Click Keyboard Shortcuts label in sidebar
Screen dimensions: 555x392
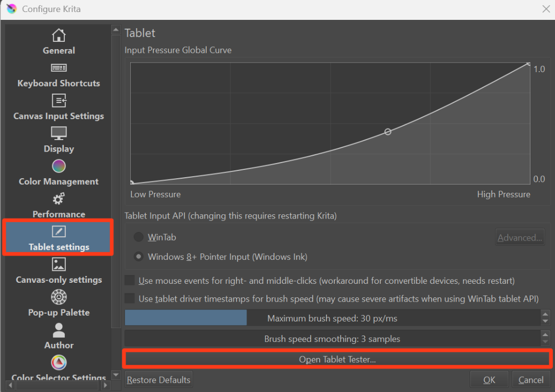click(59, 83)
